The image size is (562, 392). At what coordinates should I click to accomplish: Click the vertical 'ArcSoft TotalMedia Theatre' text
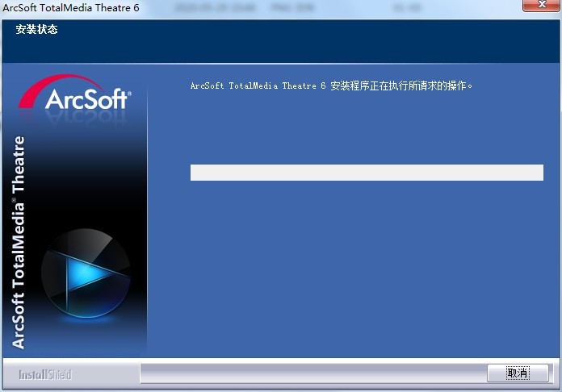18,242
